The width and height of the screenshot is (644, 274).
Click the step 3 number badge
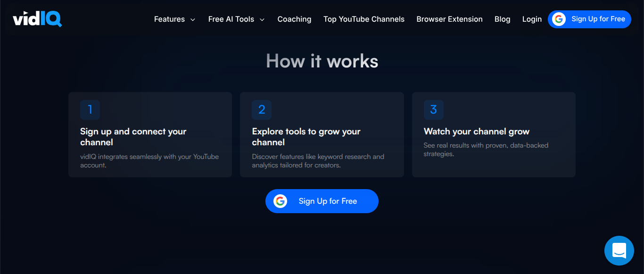point(434,110)
